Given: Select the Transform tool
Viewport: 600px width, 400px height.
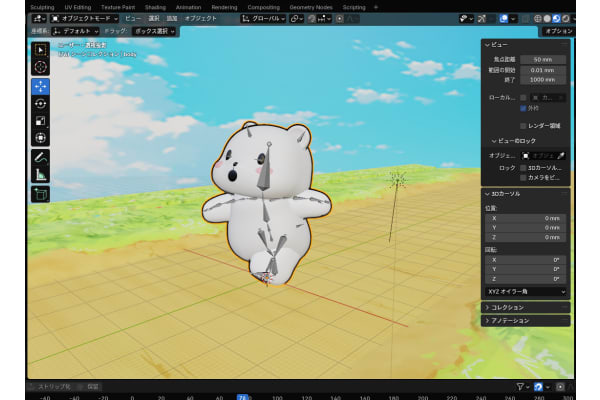Looking at the screenshot, I should (x=41, y=137).
